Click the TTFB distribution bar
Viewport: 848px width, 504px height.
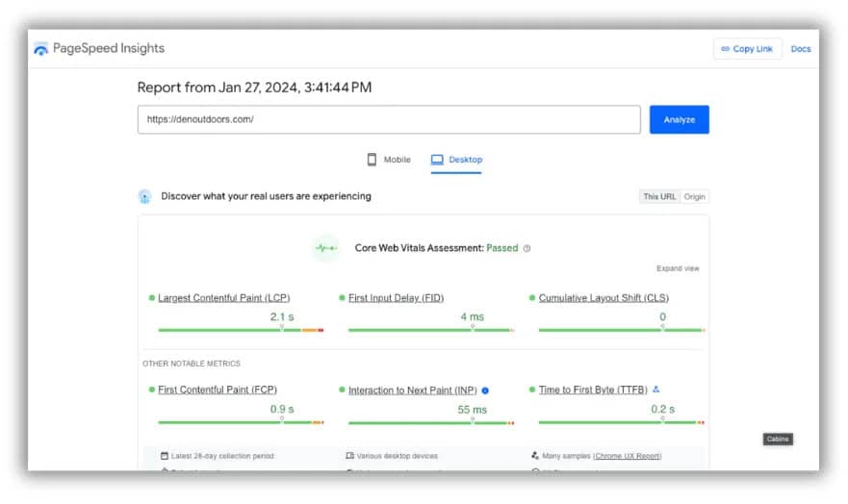point(622,422)
